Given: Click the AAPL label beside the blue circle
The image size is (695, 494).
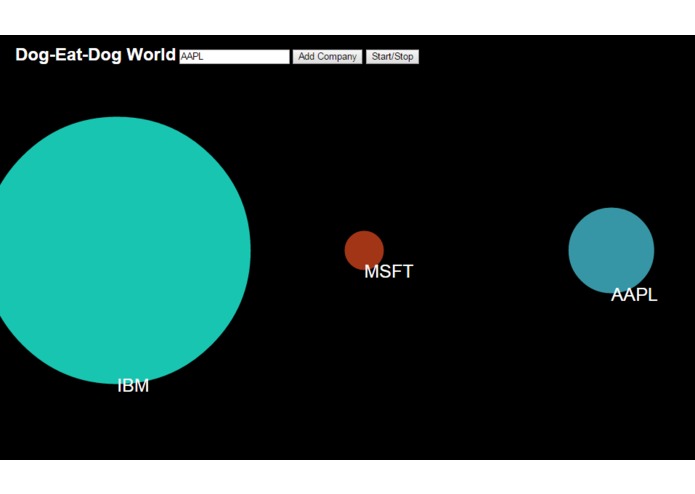Looking at the screenshot, I should click(x=634, y=295).
